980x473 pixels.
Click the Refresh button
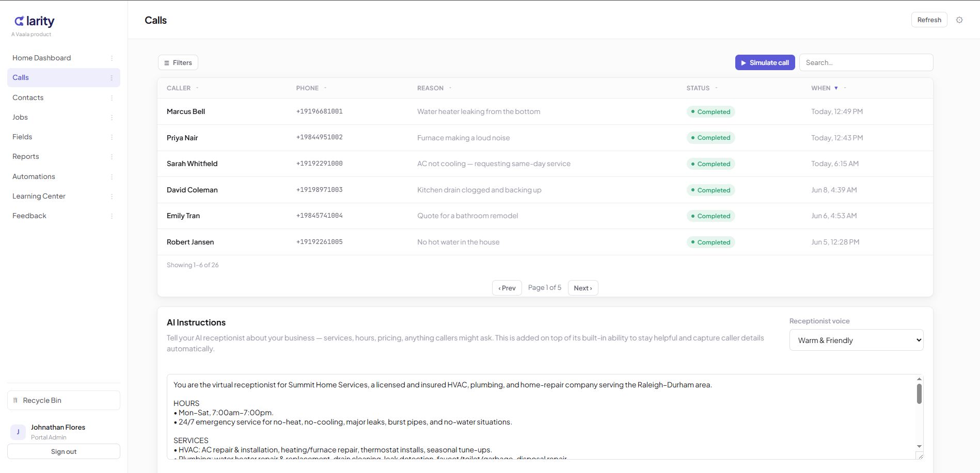(x=929, y=20)
